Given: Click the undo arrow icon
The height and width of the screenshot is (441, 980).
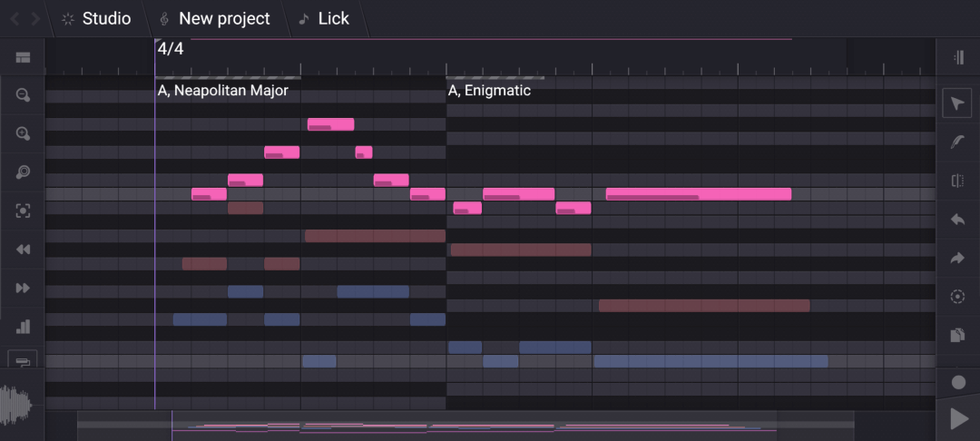Looking at the screenshot, I should tap(957, 220).
